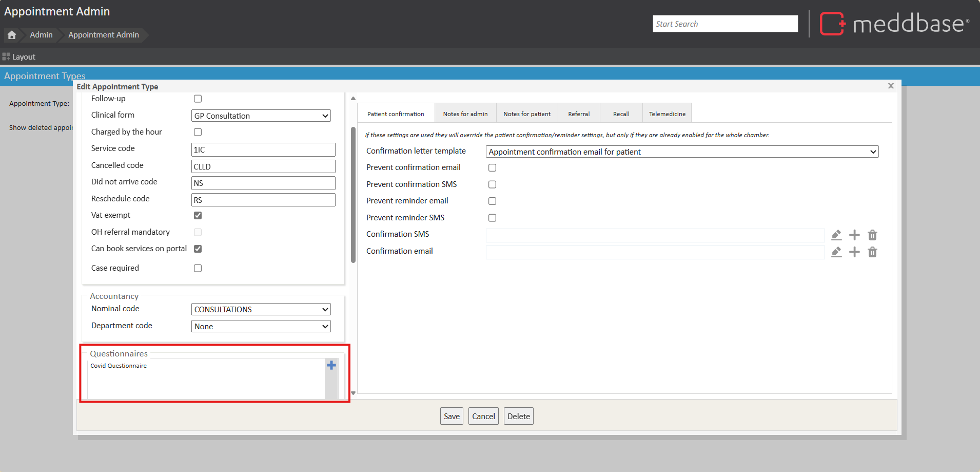Add a new Confirmation SMS with plus icon
The width and height of the screenshot is (980, 472).
click(854, 235)
